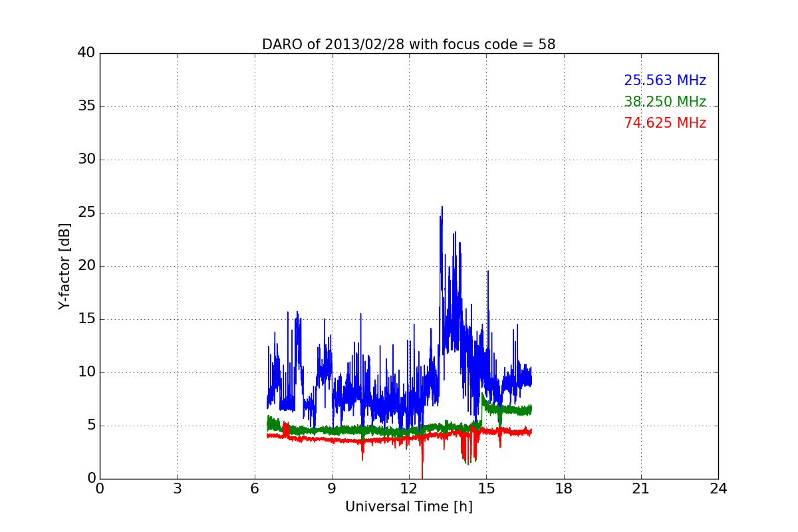Click the x-axis tick label 3
This screenshot has width=798, height=532.
[177, 489]
